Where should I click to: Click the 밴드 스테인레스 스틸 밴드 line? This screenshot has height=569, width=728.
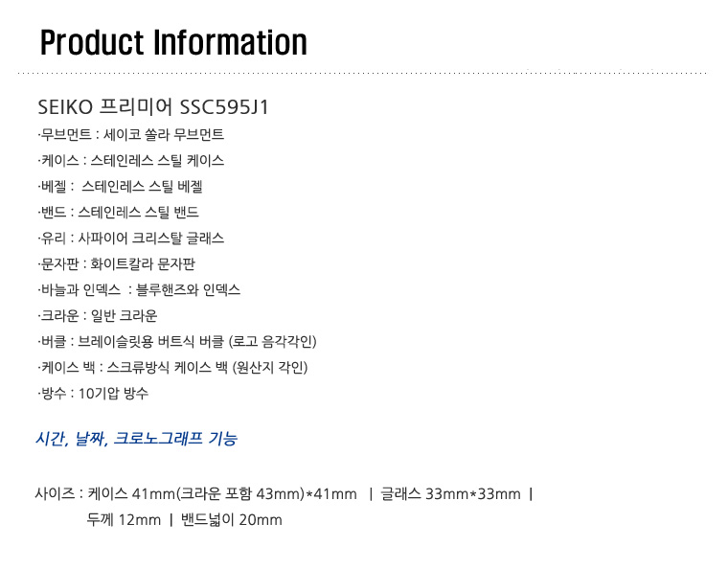(119, 213)
